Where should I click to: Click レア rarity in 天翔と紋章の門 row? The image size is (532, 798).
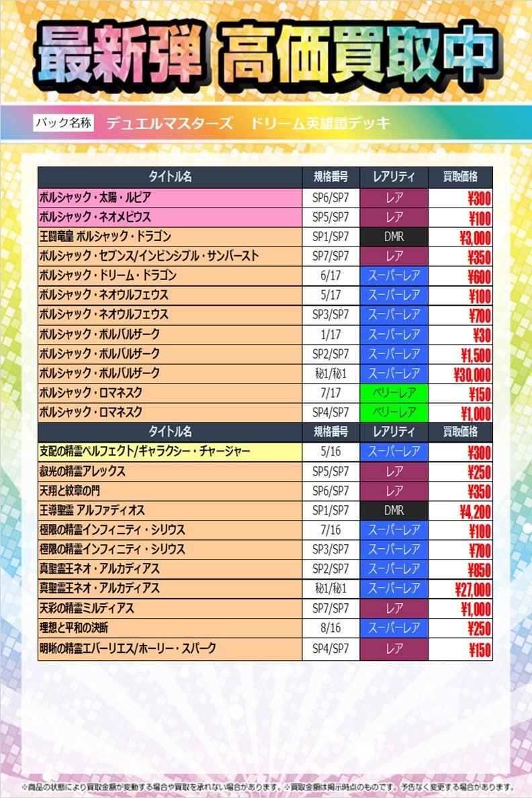394,490
